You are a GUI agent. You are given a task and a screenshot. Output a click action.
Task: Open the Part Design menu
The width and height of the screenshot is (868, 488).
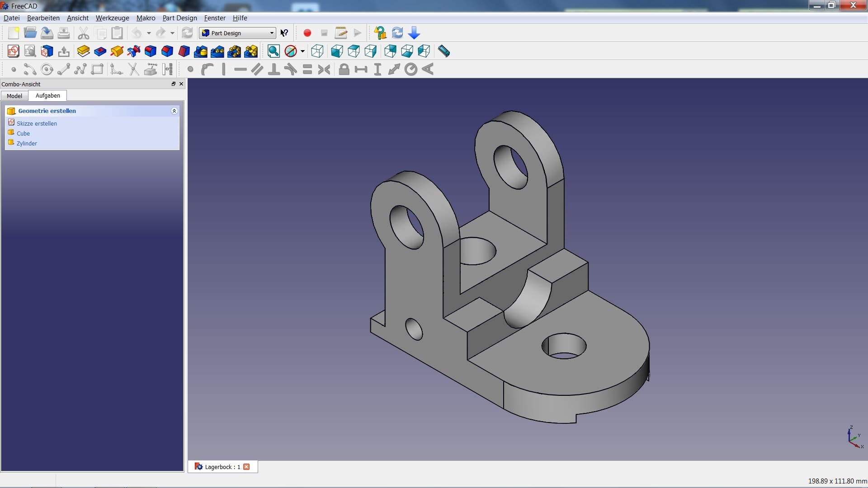pyautogui.click(x=179, y=17)
